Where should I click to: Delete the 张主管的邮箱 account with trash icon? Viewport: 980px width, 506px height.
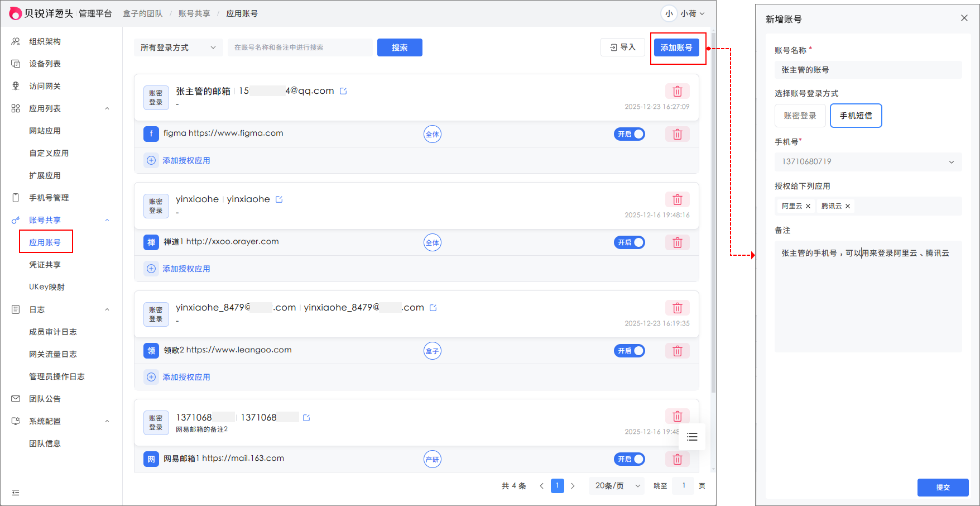(677, 91)
